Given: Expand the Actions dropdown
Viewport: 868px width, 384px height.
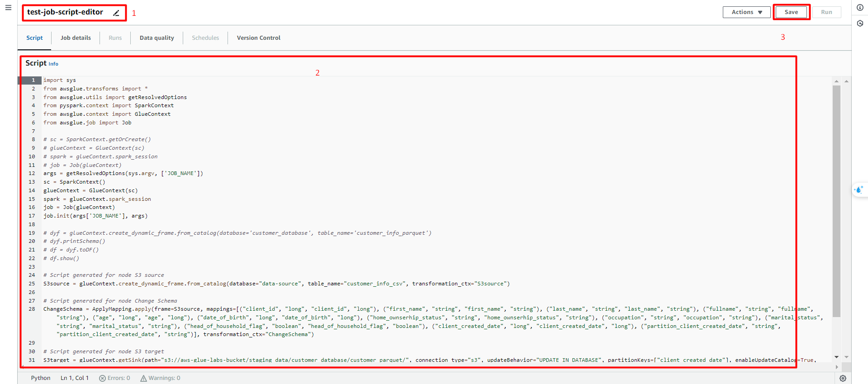Looking at the screenshot, I should [746, 12].
